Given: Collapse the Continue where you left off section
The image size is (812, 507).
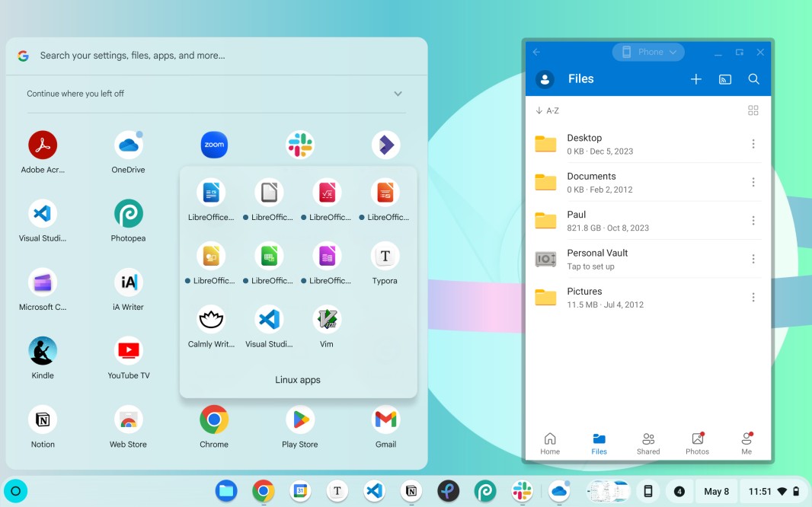Looking at the screenshot, I should [398, 94].
